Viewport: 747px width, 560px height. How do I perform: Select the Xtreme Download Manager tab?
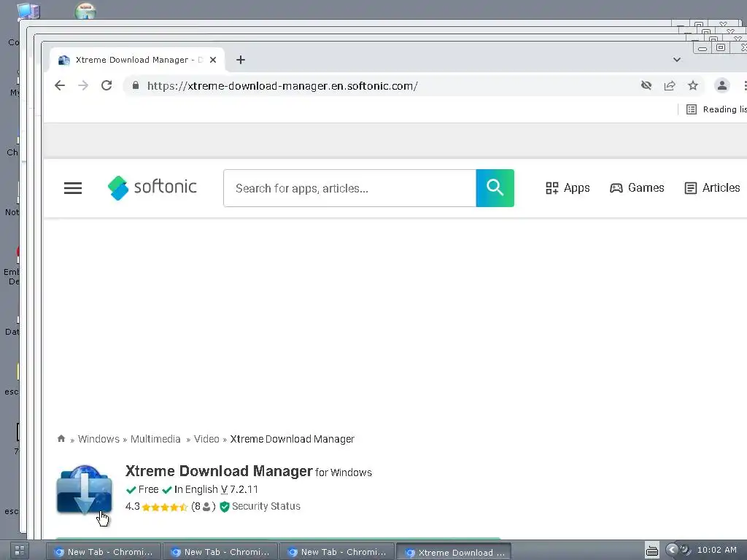click(137, 60)
